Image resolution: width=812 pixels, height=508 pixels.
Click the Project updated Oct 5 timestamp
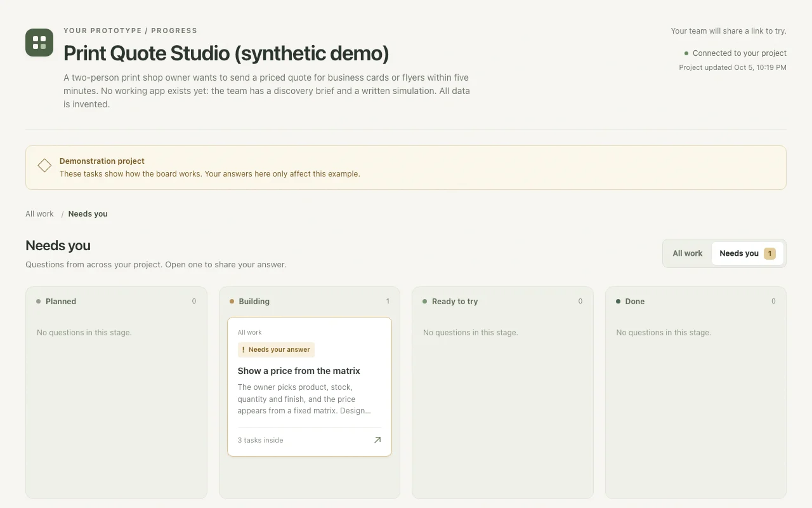[733, 67]
